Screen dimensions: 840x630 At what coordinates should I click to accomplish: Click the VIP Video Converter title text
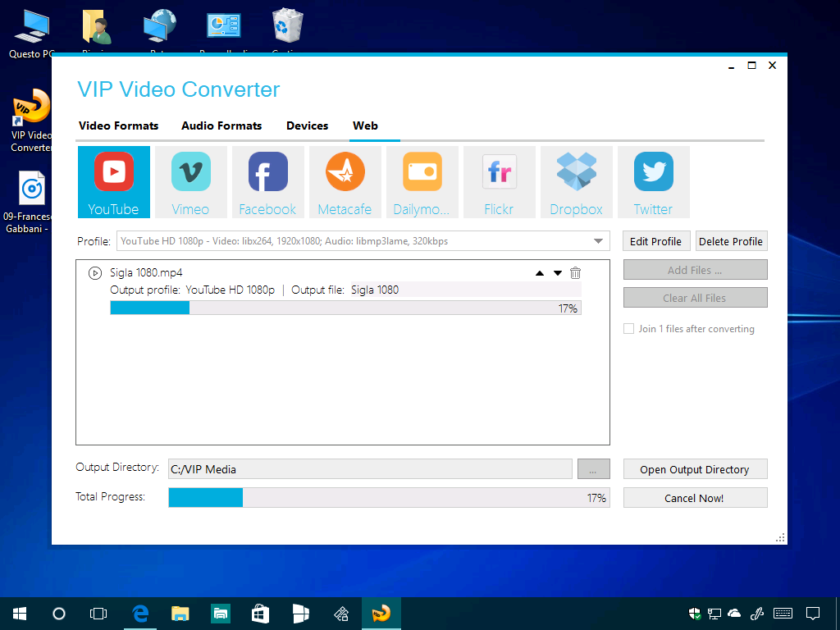pos(178,89)
